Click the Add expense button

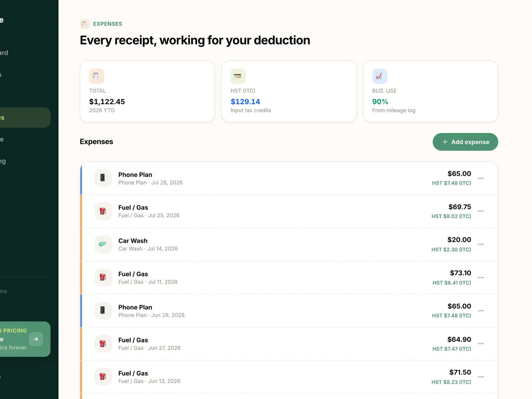pyautogui.click(x=465, y=142)
